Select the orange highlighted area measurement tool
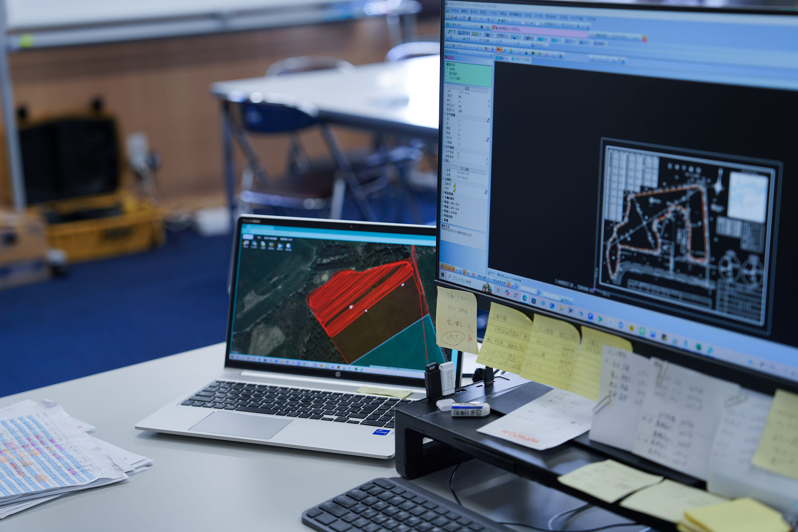This screenshot has width=798, height=532. 499,50
